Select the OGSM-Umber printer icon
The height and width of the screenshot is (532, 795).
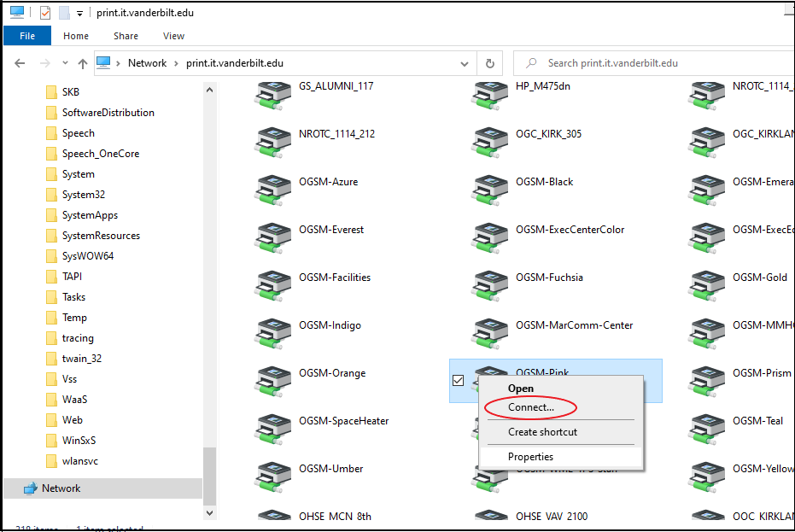click(x=272, y=477)
